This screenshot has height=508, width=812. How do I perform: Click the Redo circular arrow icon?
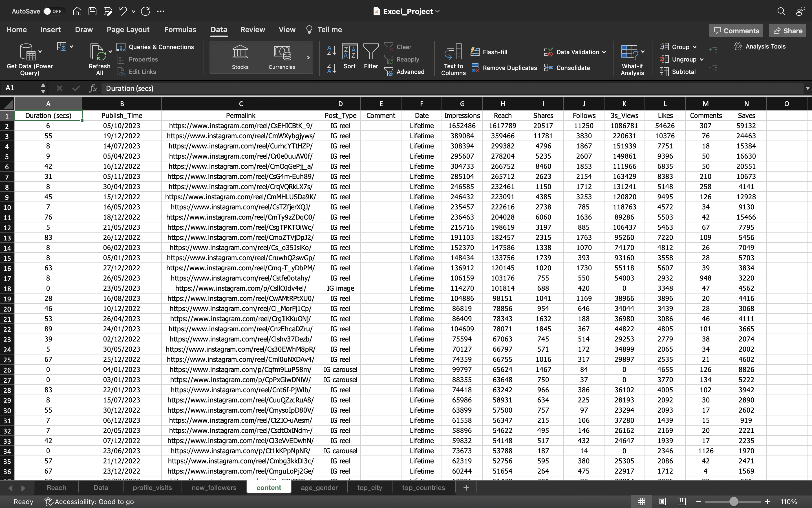click(x=145, y=11)
